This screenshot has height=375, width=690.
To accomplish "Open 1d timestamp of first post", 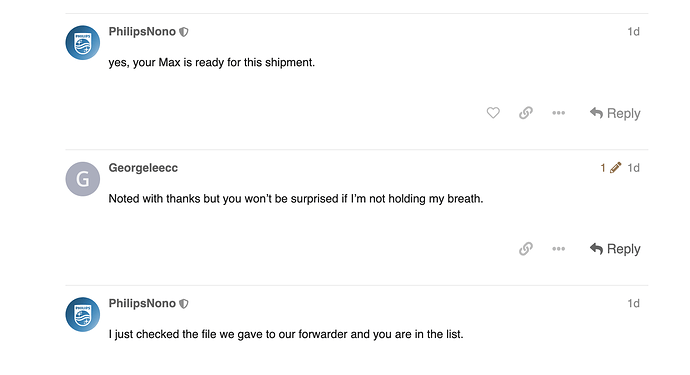I will tap(633, 32).
